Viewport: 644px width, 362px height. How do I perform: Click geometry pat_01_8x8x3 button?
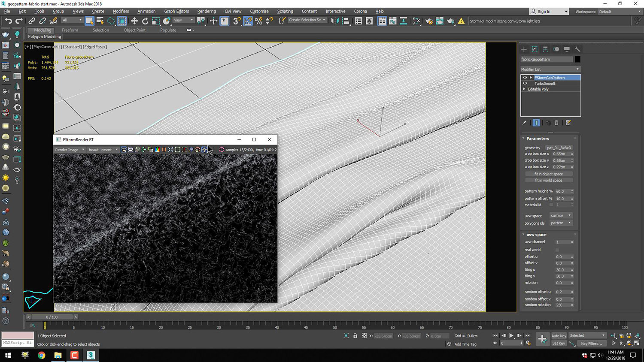[559, 148]
